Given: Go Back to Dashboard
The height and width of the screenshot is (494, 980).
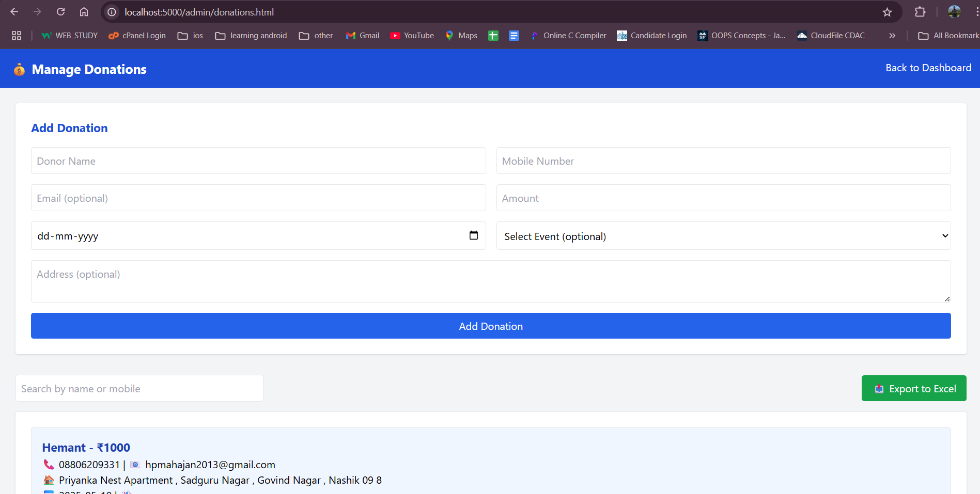Looking at the screenshot, I should click(928, 68).
